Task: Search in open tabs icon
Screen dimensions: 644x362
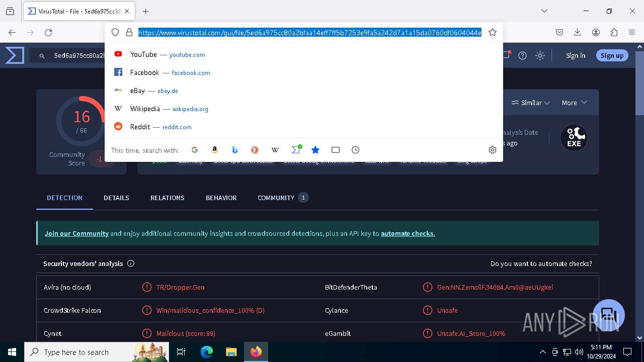Action: (x=336, y=150)
